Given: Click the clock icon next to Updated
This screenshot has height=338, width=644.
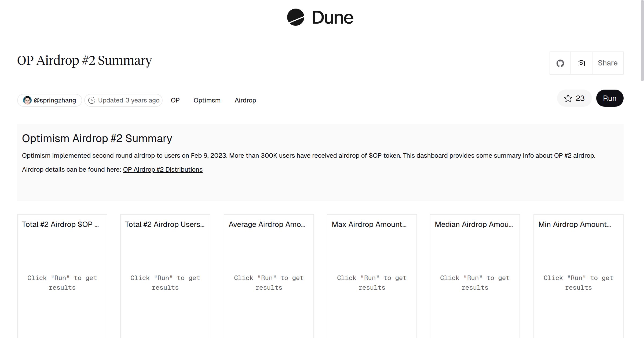Looking at the screenshot, I should tap(92, 100).
